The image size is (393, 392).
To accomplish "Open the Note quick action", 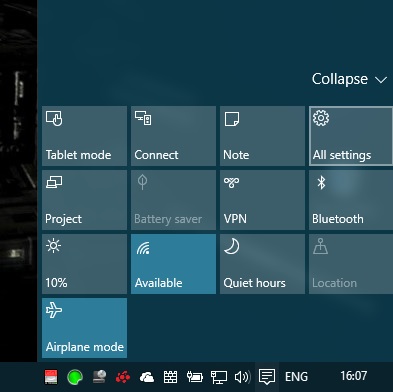I will 262,136.
